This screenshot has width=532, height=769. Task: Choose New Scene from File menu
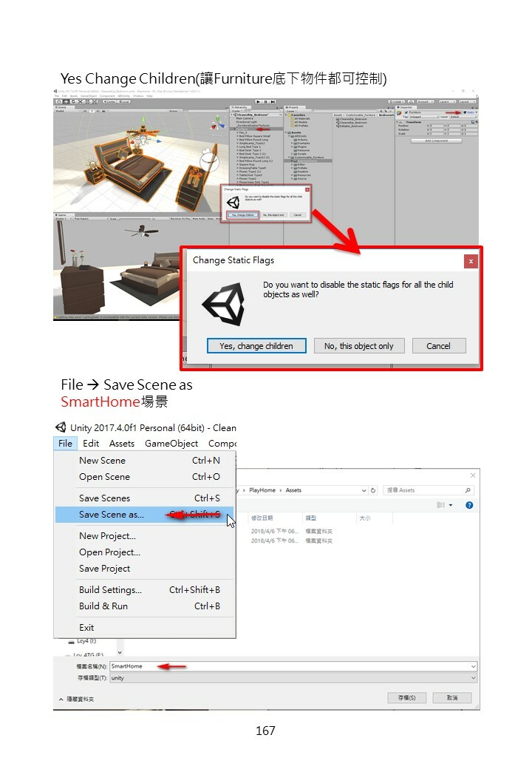(x=145, y=461)
